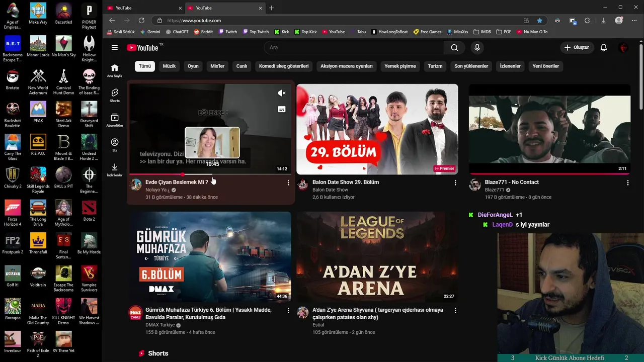Go to Ana Sayfa in sidebar
This screenshot has height=362, width=644.
[115, 71]
